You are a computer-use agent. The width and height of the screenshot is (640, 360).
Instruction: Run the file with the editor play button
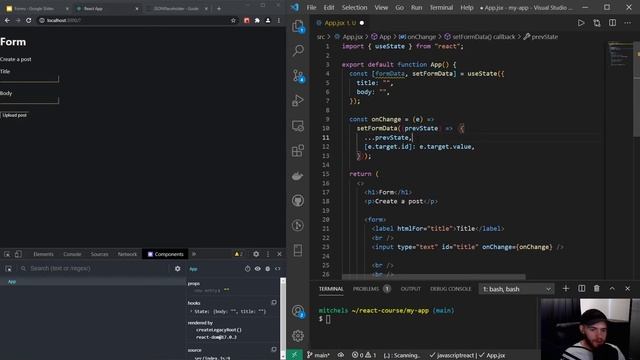(581, 23)
